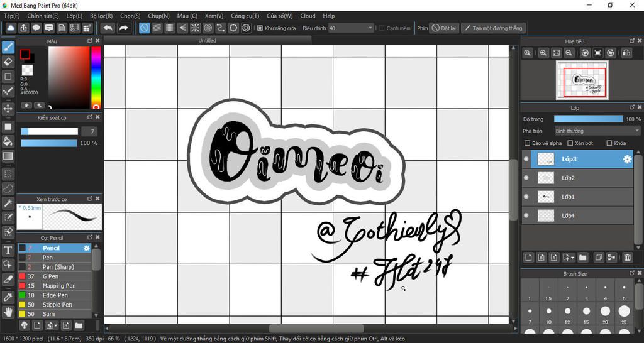Enable radial snap guide
Screen dimensions: 644x343
click(x=195, y=28)
